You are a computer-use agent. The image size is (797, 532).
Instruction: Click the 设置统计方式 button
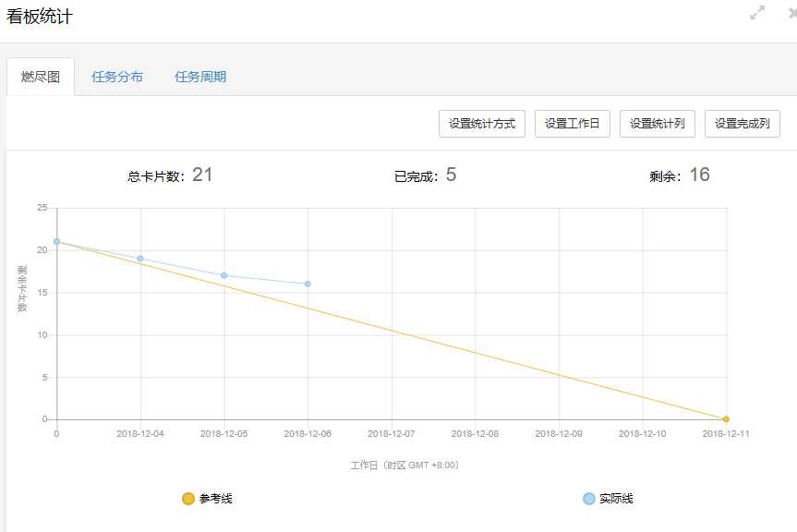[x=482, y=124]
